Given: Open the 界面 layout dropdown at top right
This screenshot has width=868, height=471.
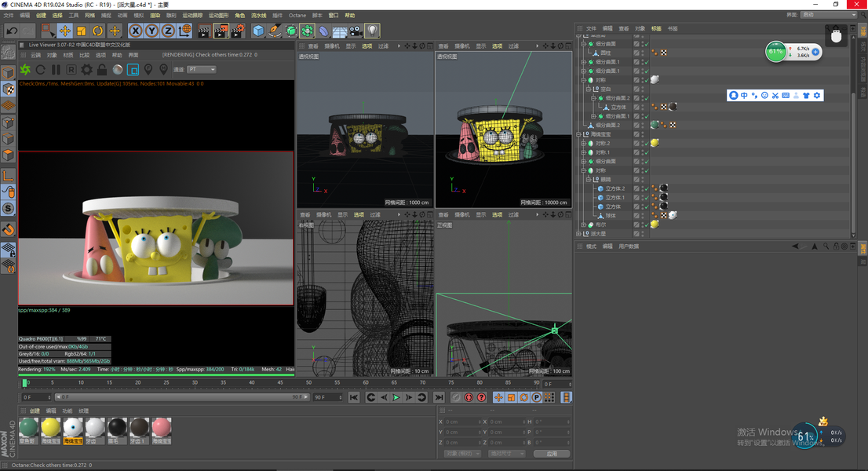Looking at the screenshot, I should point(828,15).
